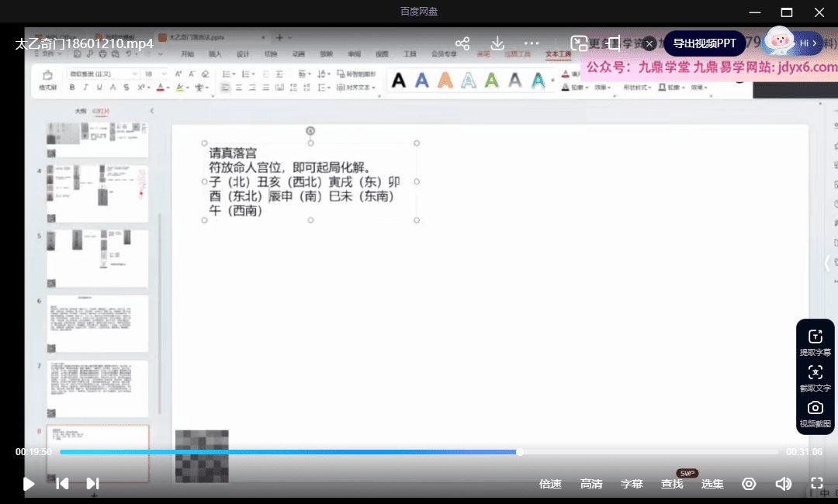Switch to picture-in-picture mini player

[579, 43]
